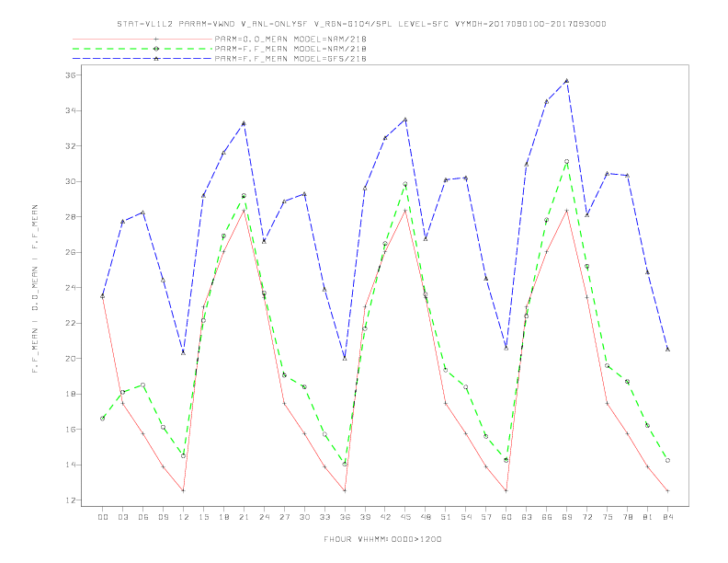
Task: Click the x-axis title FHOUR VHHMM:0000>1200
Action: click(x=382, y=539)
